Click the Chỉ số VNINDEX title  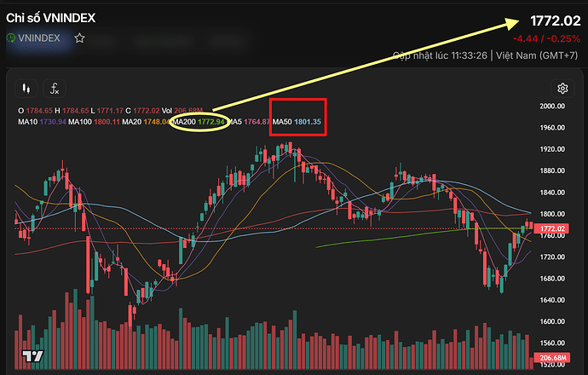(x=50, y=18)
